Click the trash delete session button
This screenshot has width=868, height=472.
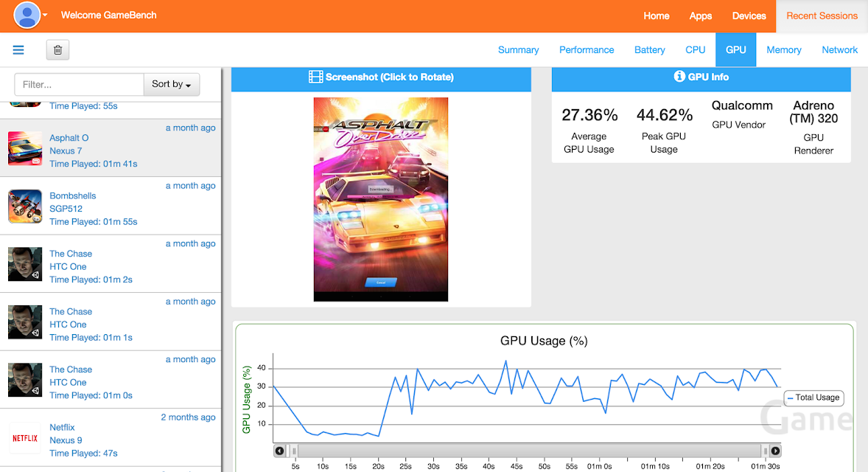[57, 50]
